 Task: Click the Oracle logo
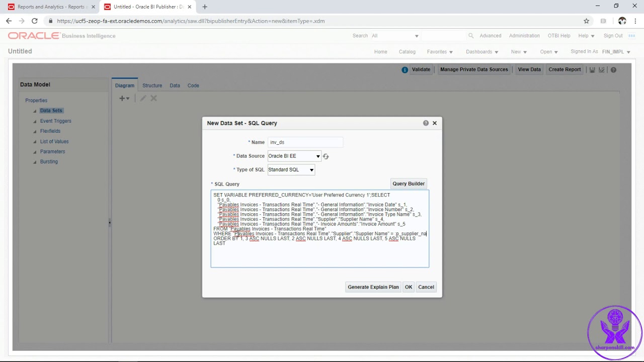(x=34, y=36)
